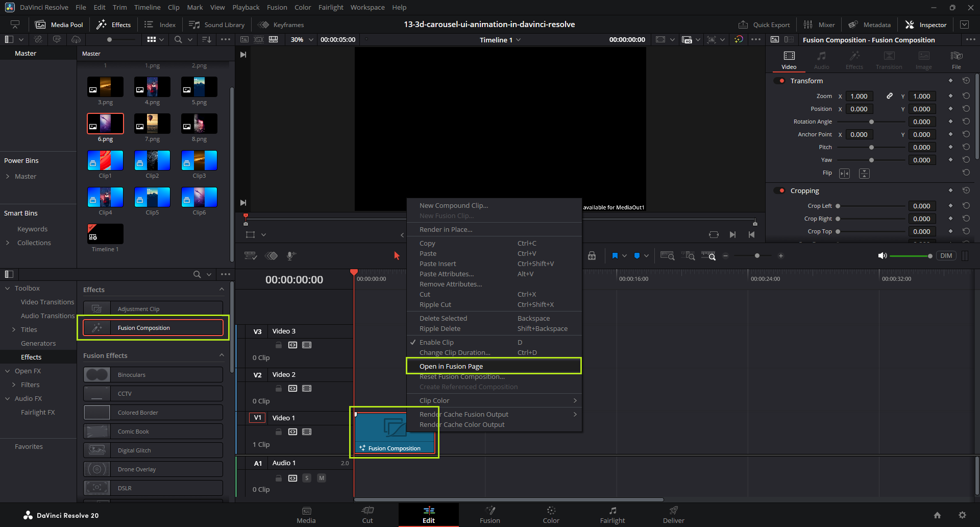Image resolution: width=980 pixels, height=527 pixels.
Task: Adjust the Rotation Angle slider
Action: click(871, 122)
